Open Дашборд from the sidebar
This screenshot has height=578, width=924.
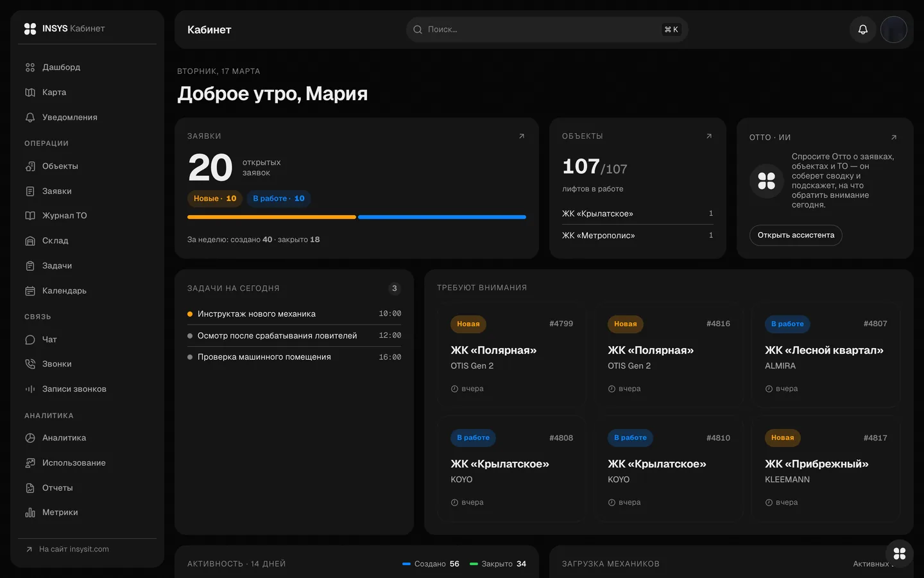[87, 67]
